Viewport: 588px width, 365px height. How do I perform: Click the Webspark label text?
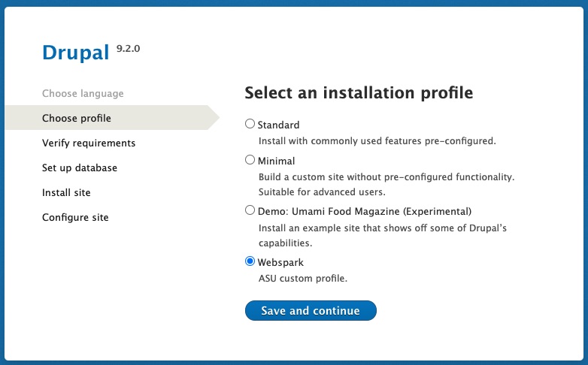click(280, 262)
